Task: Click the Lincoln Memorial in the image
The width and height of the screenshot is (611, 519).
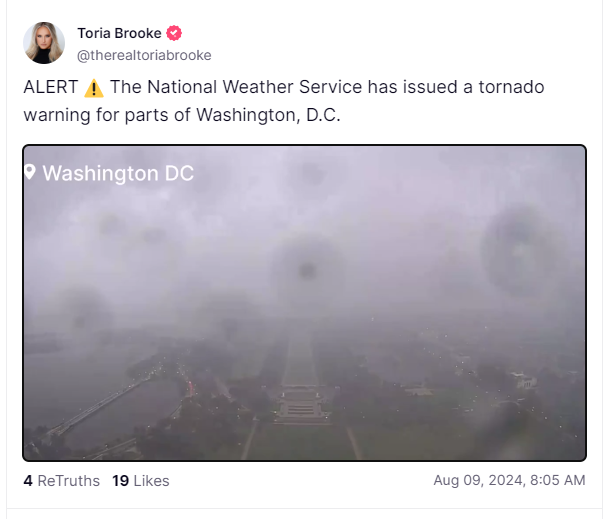Action: 301,406
